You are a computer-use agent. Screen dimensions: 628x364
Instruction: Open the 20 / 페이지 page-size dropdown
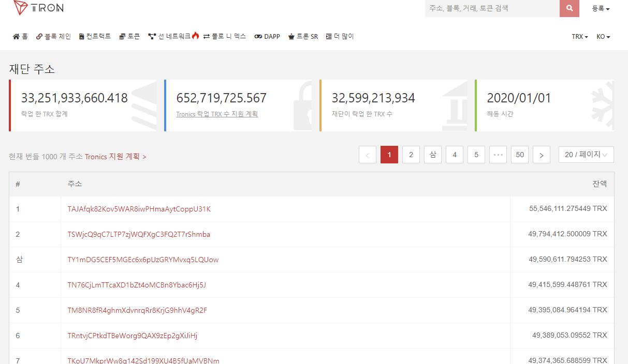pyautogui.click(x=586, y=155)
